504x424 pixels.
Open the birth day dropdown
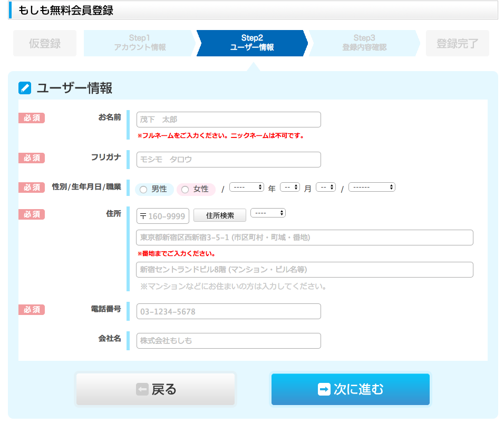326,187
